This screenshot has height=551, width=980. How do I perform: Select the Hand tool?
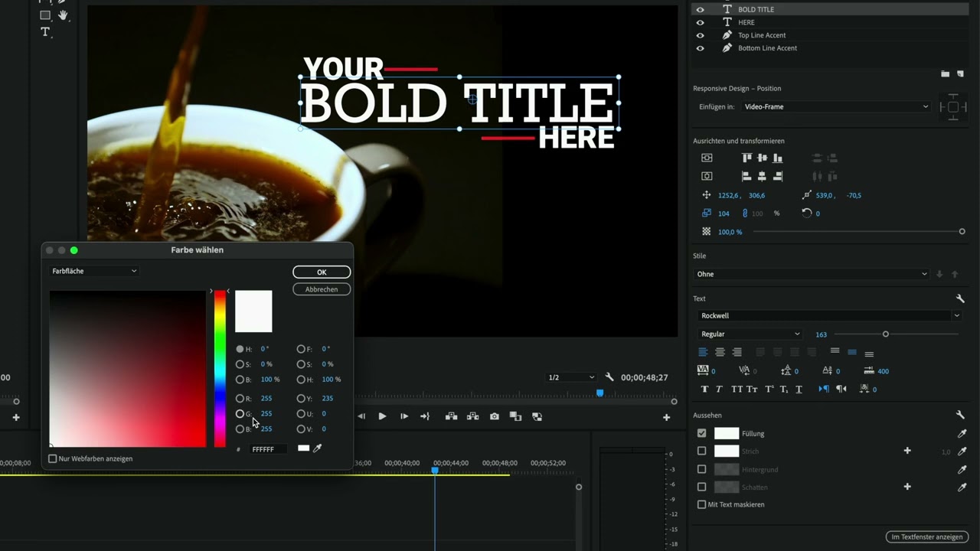pyautogui.click(x=63, y=15)
